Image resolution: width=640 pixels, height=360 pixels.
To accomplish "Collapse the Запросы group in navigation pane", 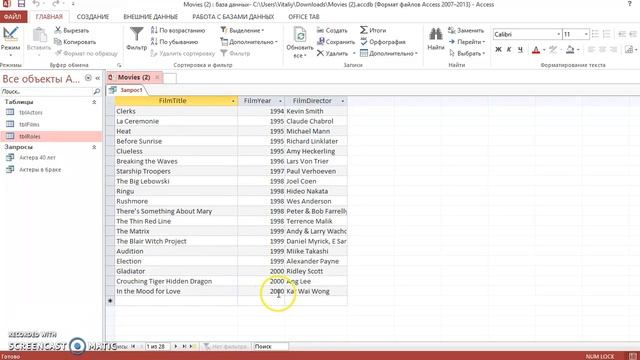I will click(x=94, y=147).
